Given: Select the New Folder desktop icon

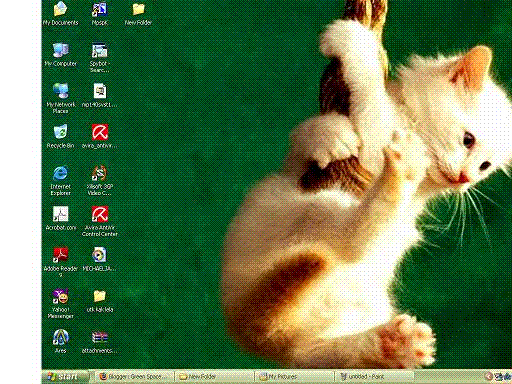Looking at the screenshot, I should click(138, 13).
